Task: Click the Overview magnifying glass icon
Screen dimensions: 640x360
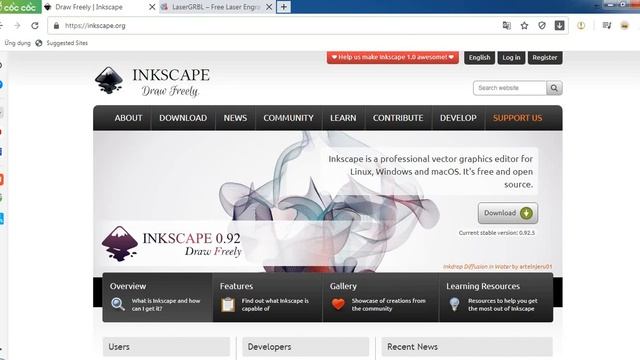Action: (118, 304)
